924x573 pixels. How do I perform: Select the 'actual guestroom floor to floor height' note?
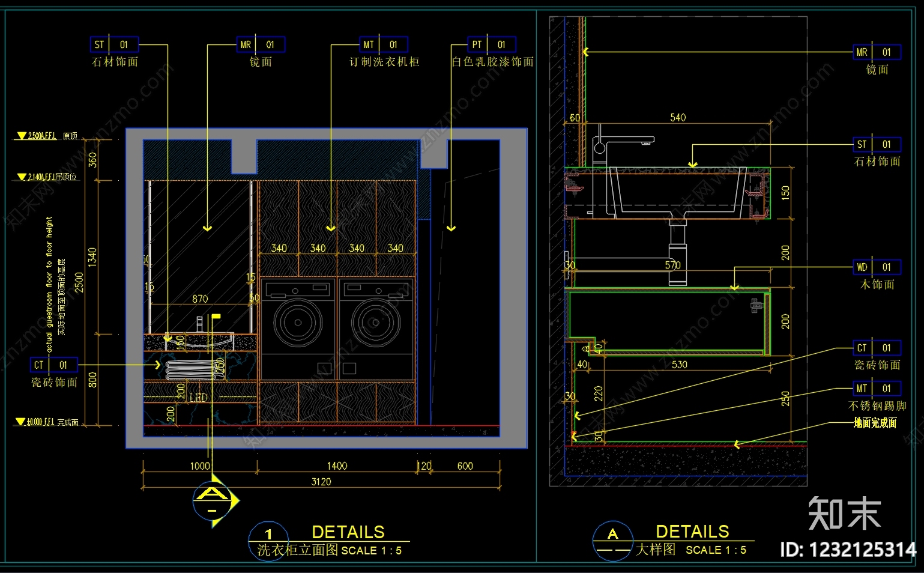coord(49,284)
